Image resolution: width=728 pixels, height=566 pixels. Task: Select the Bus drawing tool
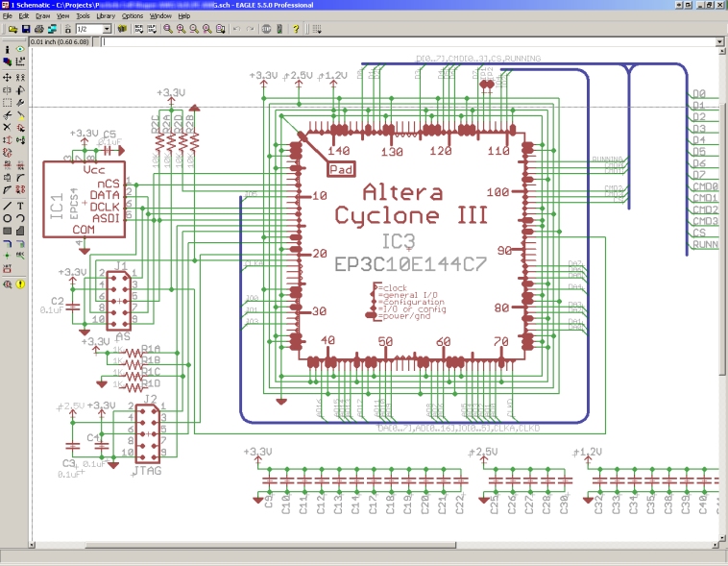coord(7,243)
